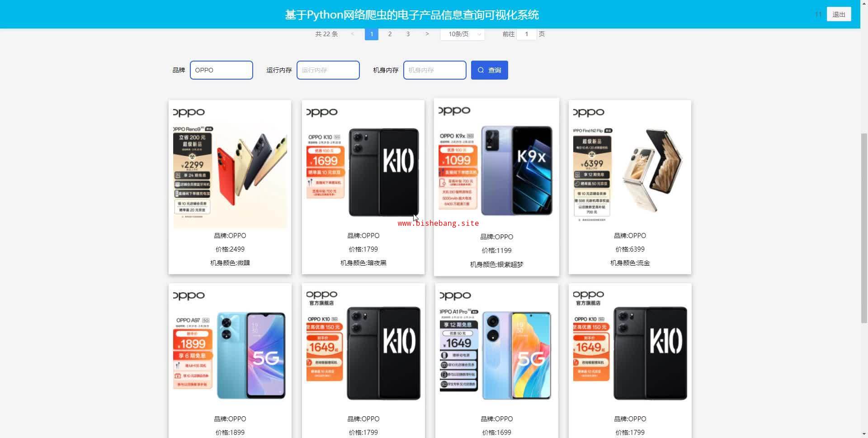
Task: Open the OPPO Find N2 Flip image
Action: tap(630, 166)
